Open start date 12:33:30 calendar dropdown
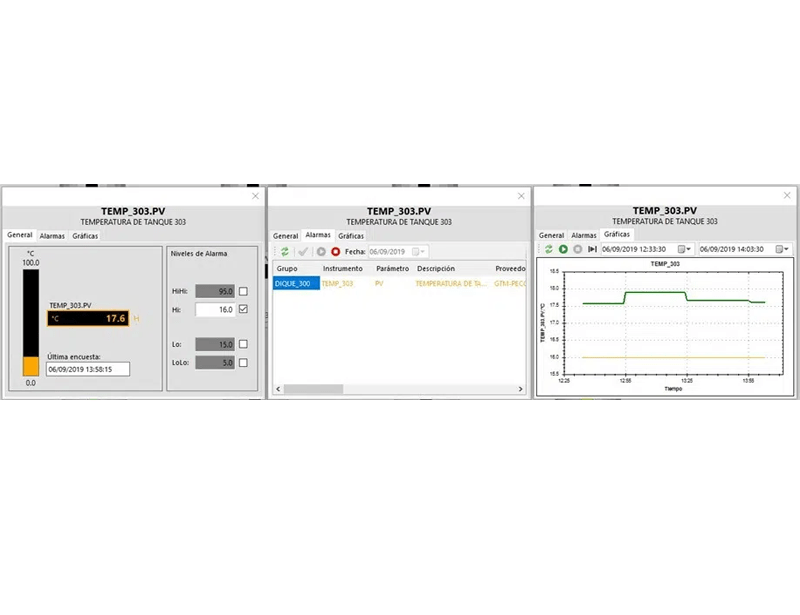Screen dimensions: 800x615 [x=684, y=249]
